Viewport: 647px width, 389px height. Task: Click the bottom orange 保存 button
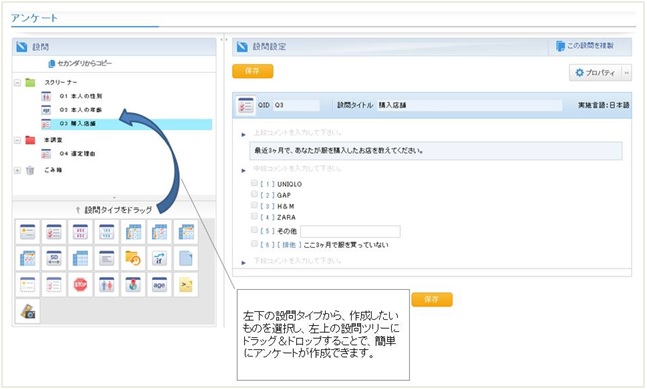(x=432, y=299)
